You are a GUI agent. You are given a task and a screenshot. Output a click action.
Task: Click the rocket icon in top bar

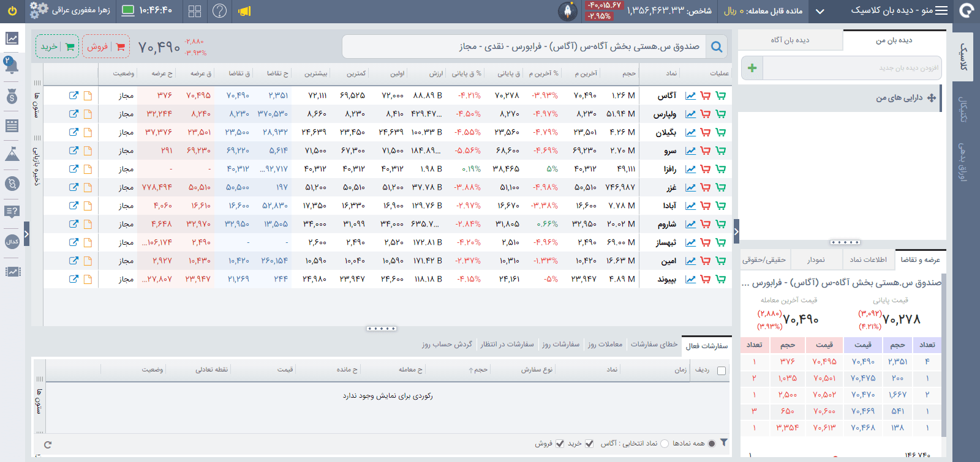click(x=568, y=11)
